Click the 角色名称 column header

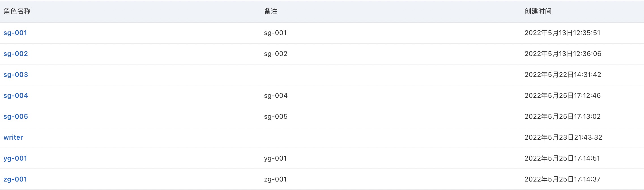(x=17, y=11)
